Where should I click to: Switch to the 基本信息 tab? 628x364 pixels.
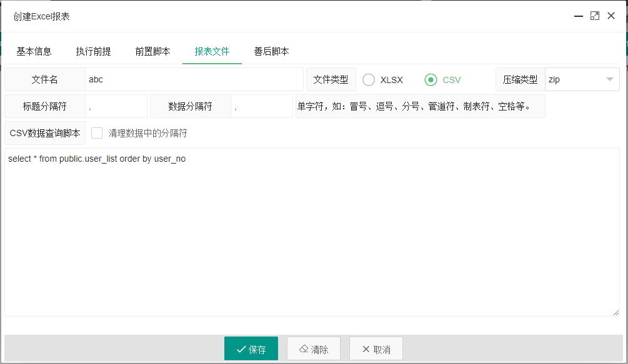(34, 51)
